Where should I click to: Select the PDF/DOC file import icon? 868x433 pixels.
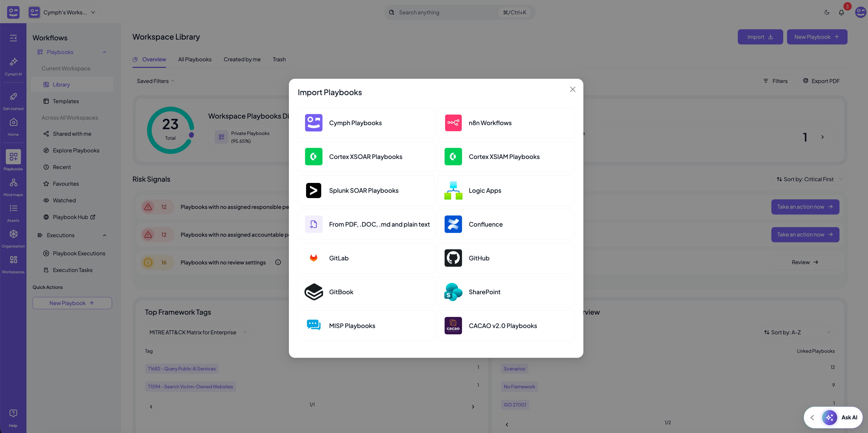coord(313,224)
